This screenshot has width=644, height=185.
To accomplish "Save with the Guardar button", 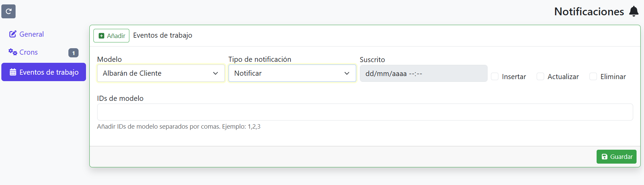I will [x=617, y=156].
